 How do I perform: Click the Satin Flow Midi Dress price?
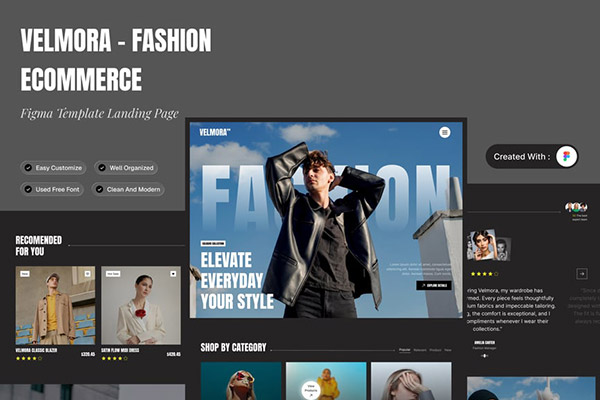pos(174,354)
